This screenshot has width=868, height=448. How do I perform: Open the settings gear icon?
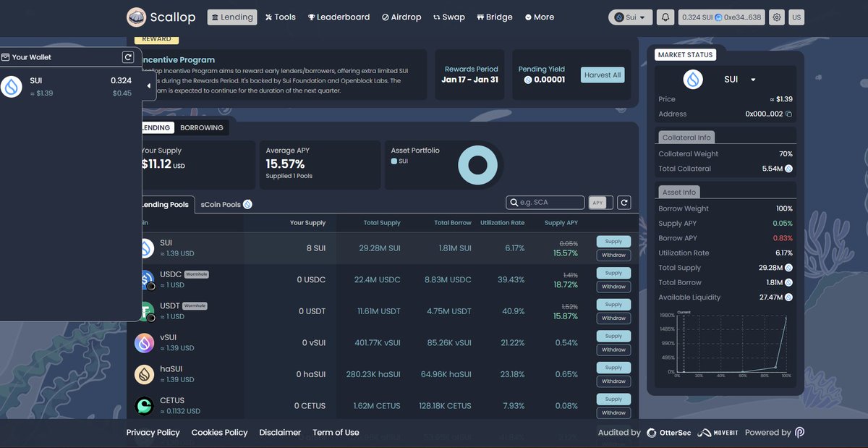point(777,17)
